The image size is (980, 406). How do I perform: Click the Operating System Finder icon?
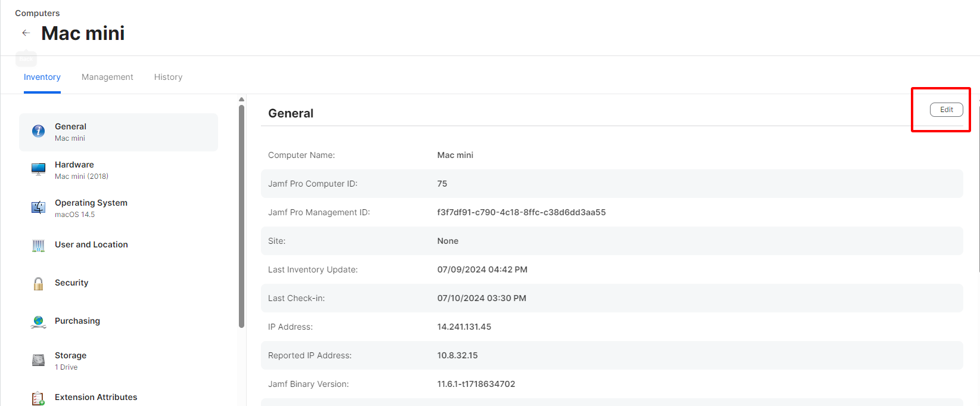pos(38,207)
